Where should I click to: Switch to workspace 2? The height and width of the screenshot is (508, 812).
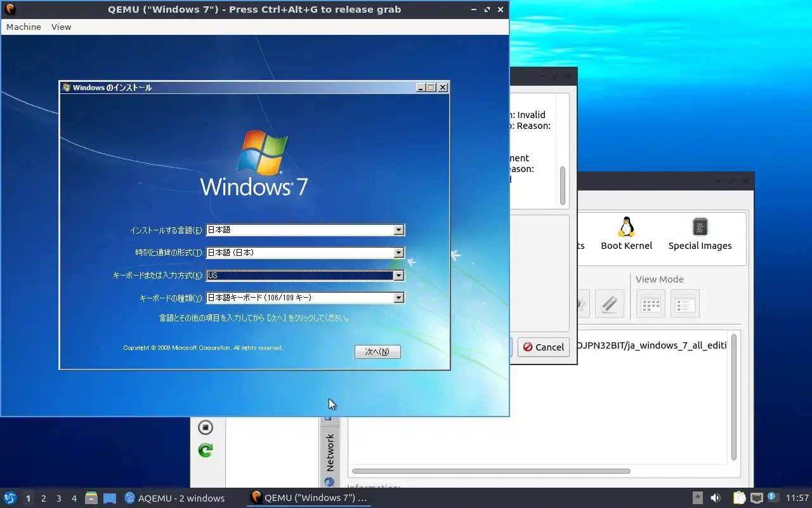43,498
